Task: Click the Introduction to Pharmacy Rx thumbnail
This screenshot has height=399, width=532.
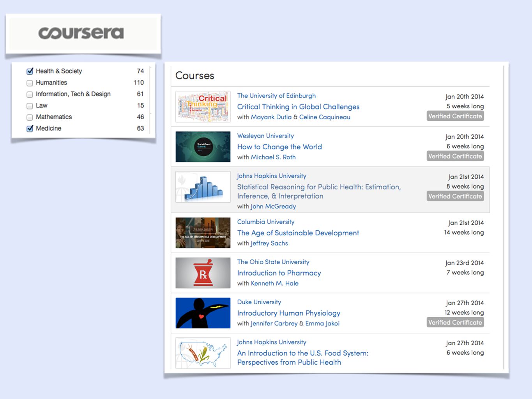Action: tap(203, 273)
